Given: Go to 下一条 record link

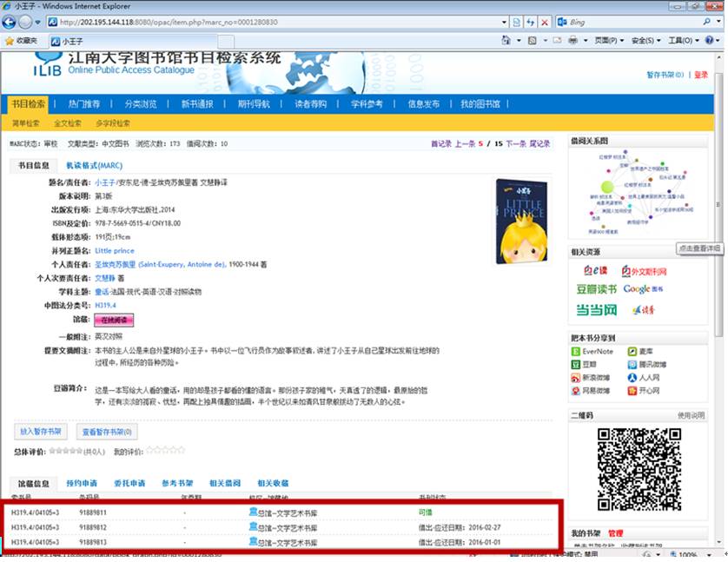Looking at the screenshot, I should point(516,143).
